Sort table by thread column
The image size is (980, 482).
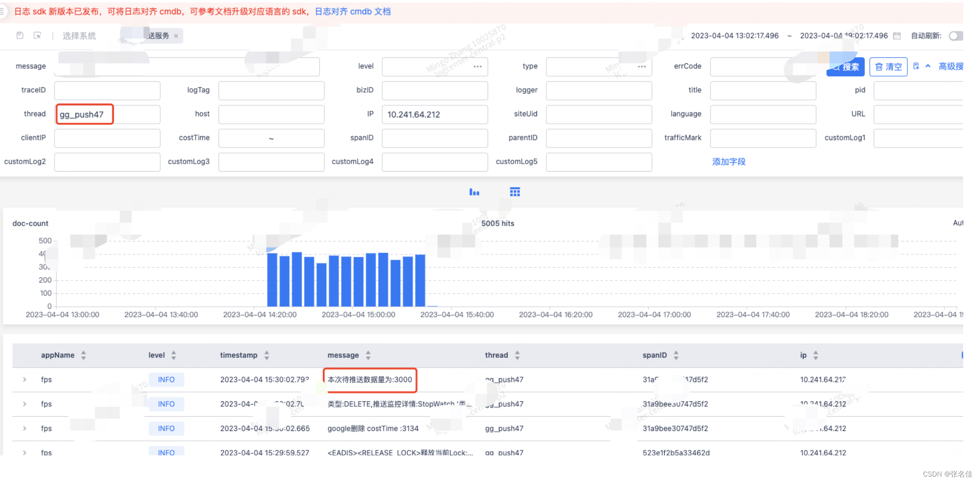[517, 355]
